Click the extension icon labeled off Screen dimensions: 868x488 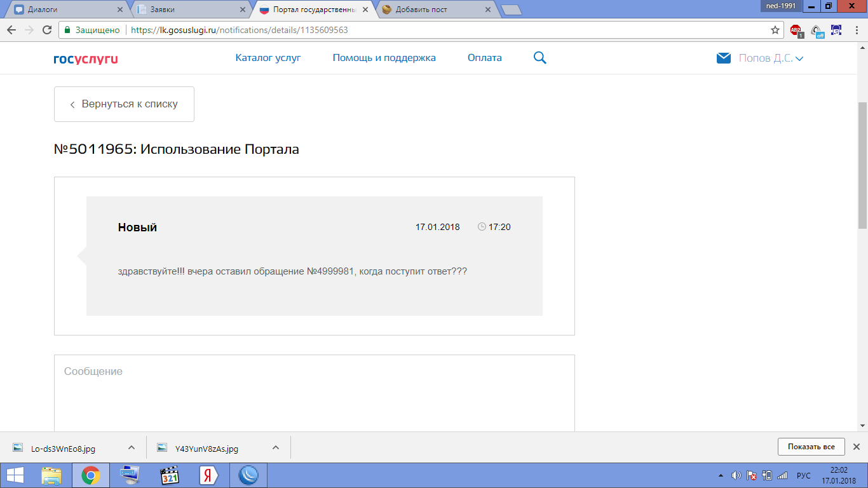coord(817,30)
